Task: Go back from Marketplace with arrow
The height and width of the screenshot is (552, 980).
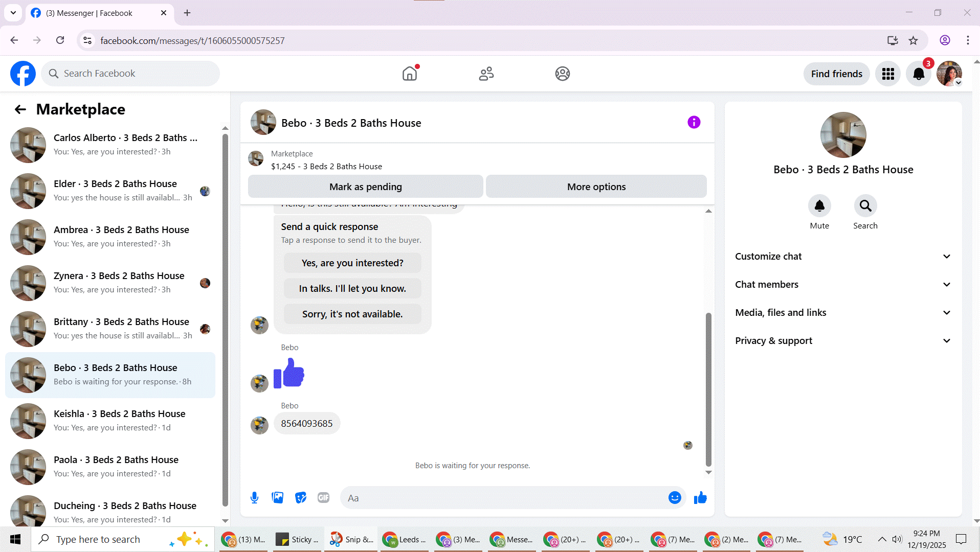Action: click(20, 109)
